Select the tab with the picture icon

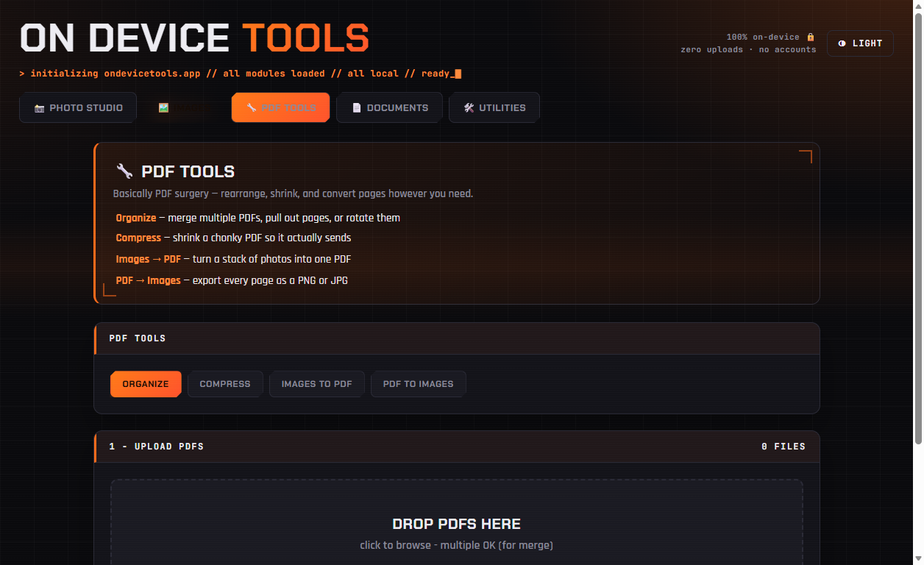(x=184, y=107)
